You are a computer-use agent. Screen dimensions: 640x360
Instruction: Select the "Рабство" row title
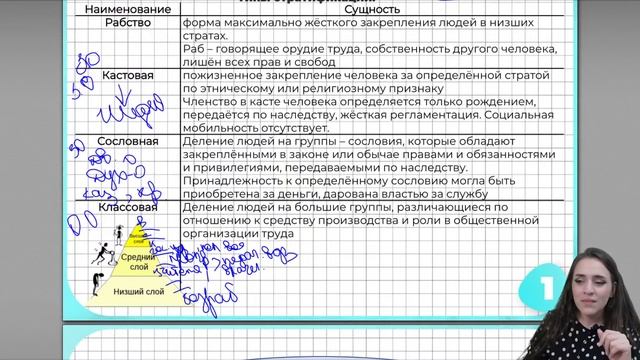(x=128, y=22)
